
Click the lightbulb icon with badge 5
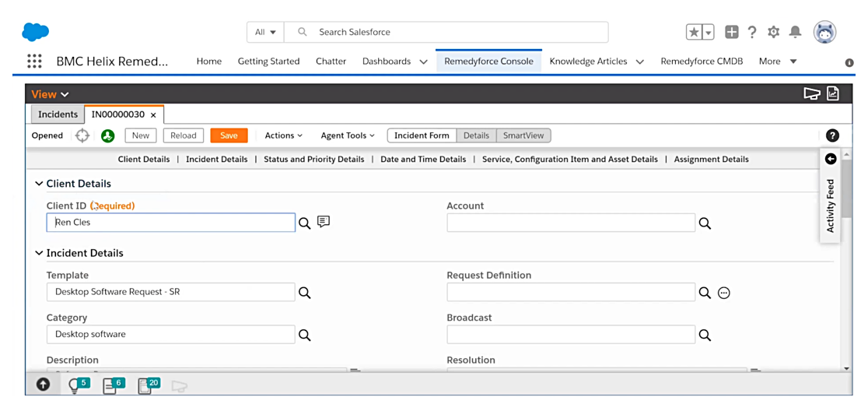point(75,385)
